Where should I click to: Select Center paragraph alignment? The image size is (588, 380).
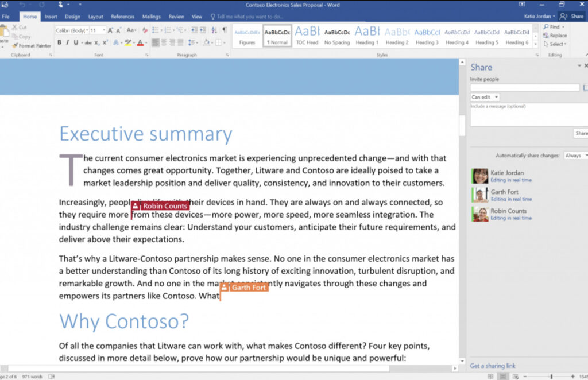164,42
